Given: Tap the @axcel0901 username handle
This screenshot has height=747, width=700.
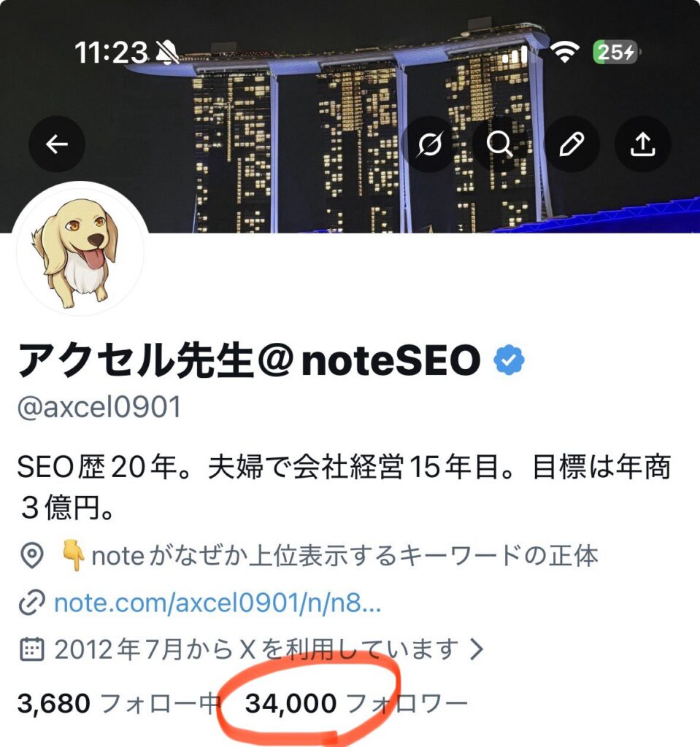Looking at the screenshot, I should (99, 408).
